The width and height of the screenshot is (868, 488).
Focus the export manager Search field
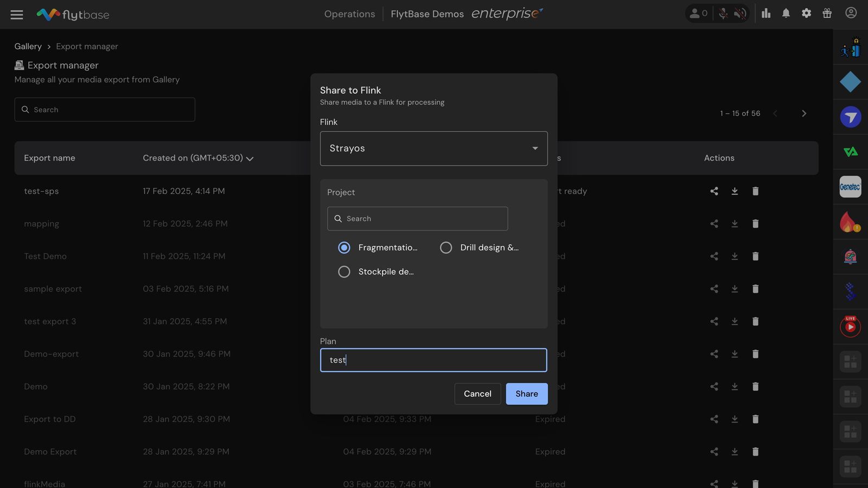click(x=105, y=110)
